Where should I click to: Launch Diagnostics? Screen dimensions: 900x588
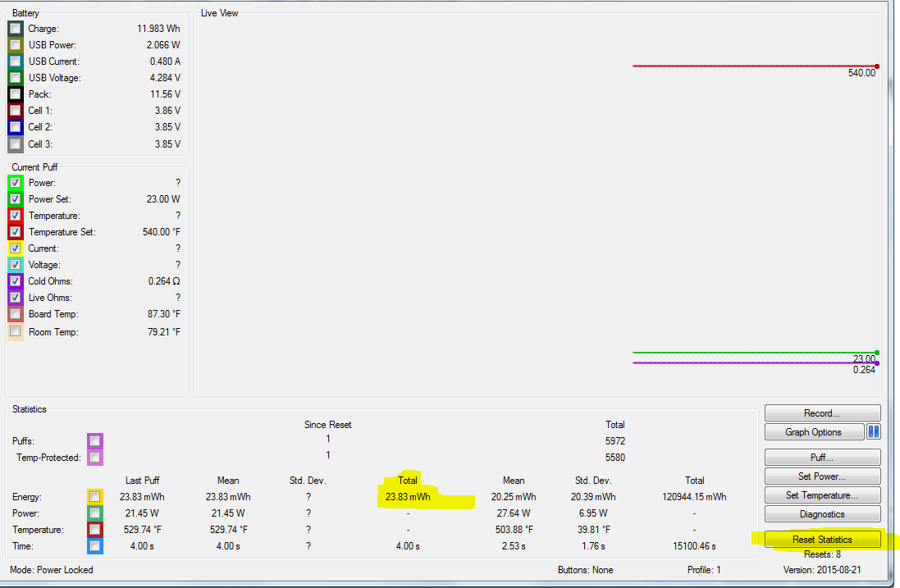[822, 514]
